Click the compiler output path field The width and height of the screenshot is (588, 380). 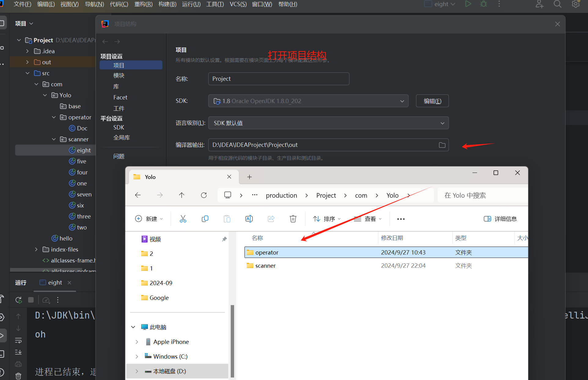point(328,145)
